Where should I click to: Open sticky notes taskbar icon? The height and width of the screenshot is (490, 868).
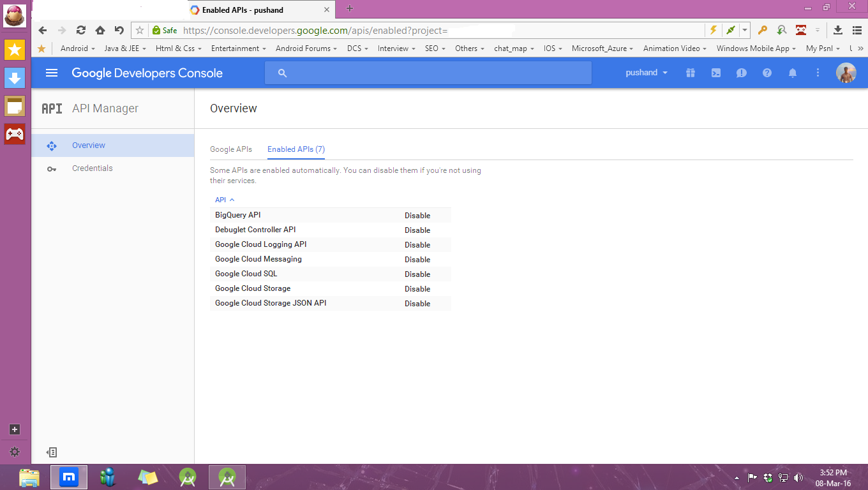click(148, 477)
